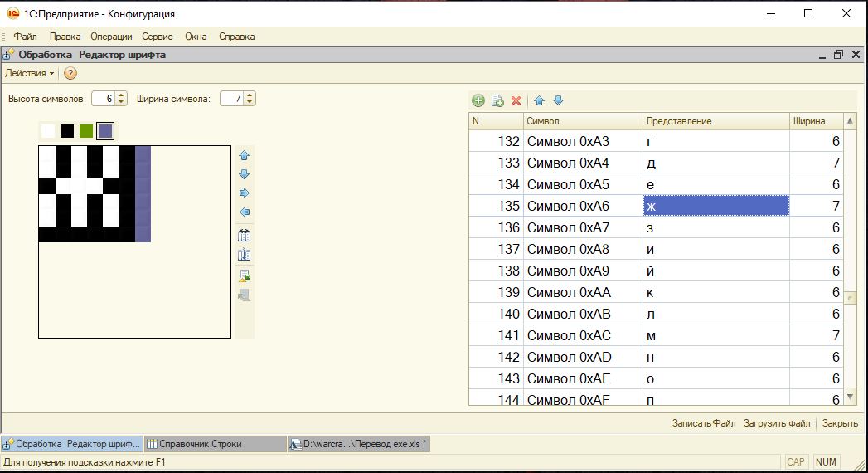Image resolution: width=868 pixels, height=473 pixels.
Task: Sort by the N column header
Action: pyautogui.click(x=496, y=121)
